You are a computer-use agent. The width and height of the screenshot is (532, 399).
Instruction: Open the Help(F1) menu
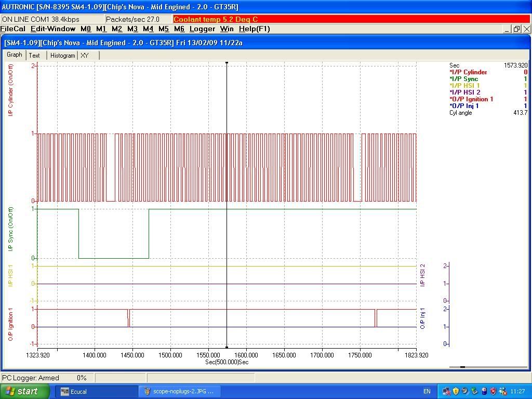(255, 29)
